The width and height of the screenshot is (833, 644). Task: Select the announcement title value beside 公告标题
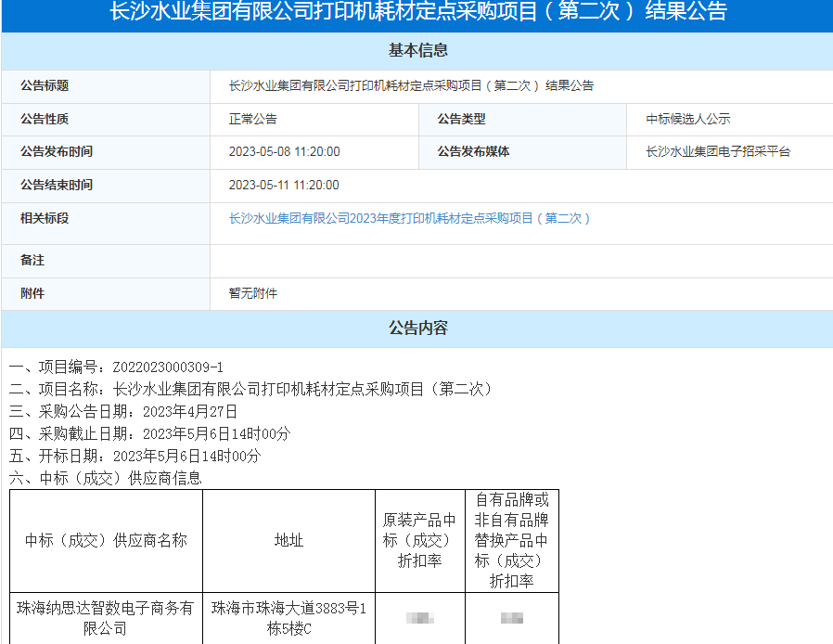(411, 85)
